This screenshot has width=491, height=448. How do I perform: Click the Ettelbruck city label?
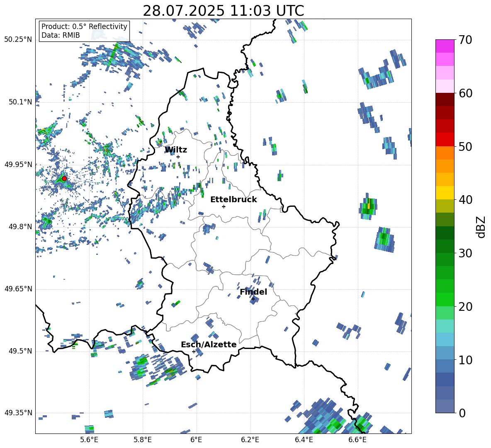pyautogui.click(x=233, y=200)
